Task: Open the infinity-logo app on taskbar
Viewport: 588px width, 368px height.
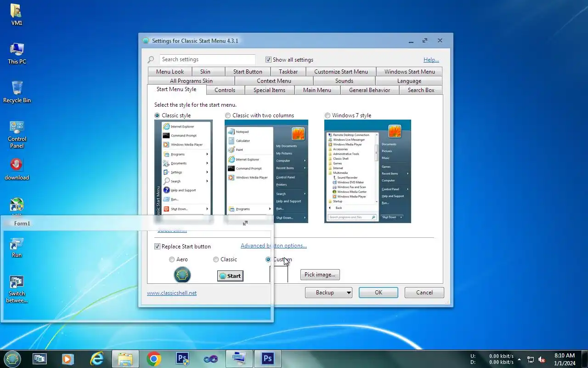Action: coord(211,359)
